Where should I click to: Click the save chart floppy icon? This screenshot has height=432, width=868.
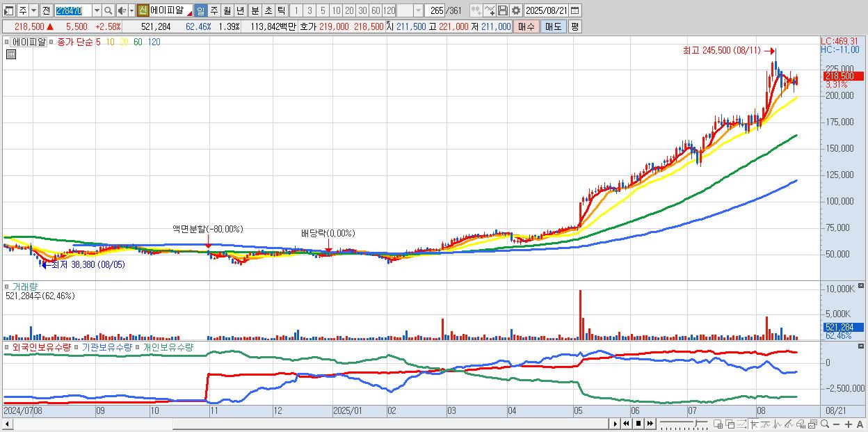(x=502, y=10)
